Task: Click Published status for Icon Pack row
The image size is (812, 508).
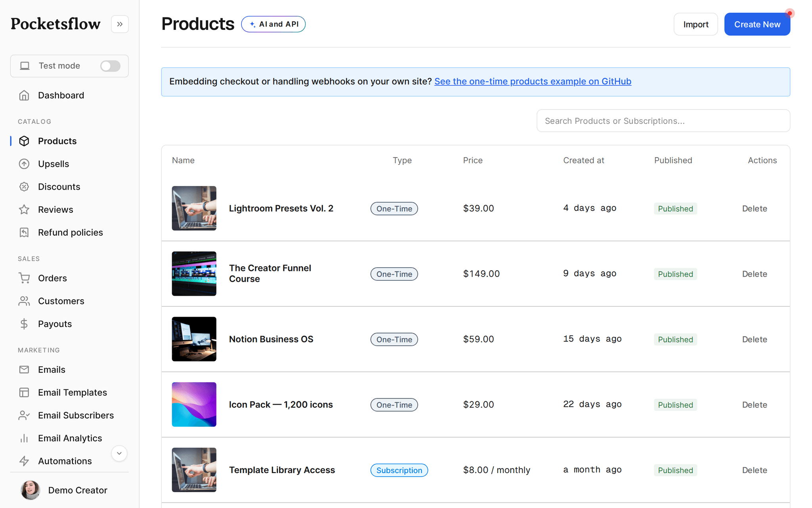Action: pyautogui.click(x=675, y=405)
